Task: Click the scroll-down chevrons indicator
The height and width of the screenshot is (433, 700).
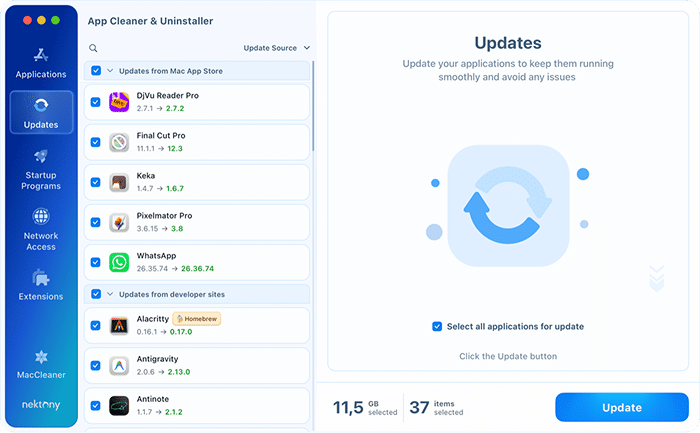Action: pyautogui.click(x=657, y=278)
